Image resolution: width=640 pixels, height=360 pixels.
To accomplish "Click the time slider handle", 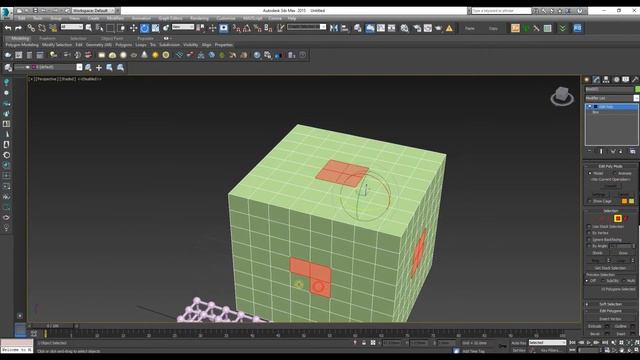I will pyautogui.click(x=52, y=326).
